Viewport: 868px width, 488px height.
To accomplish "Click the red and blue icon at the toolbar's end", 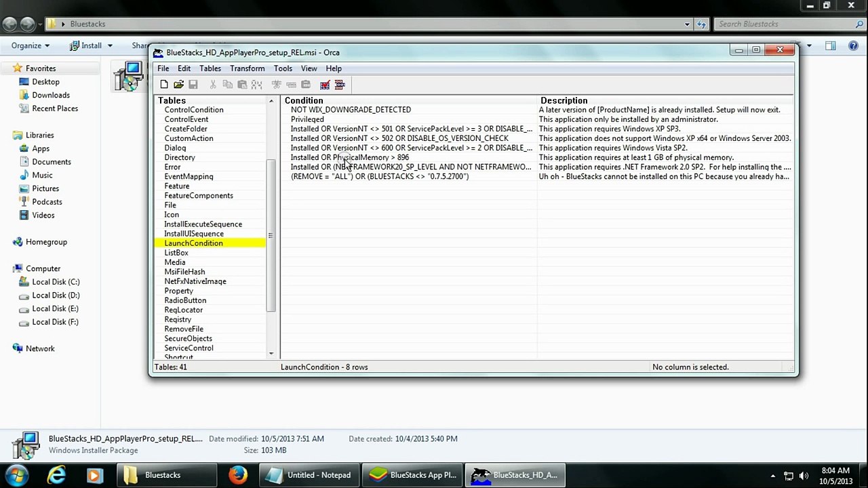I will 340,85.
